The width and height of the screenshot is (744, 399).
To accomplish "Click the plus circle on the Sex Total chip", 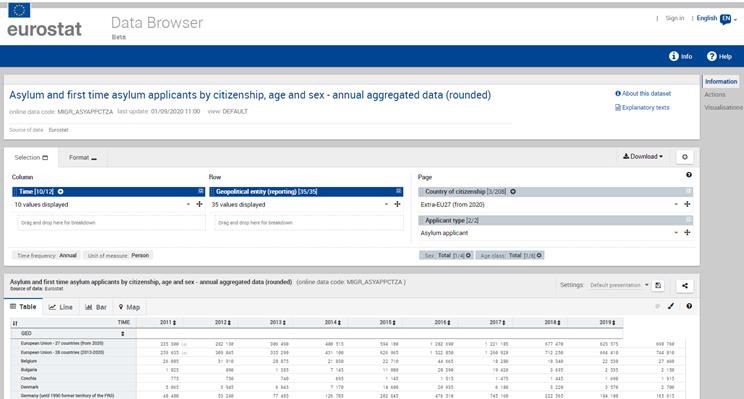I will click(x=468, y=255).
